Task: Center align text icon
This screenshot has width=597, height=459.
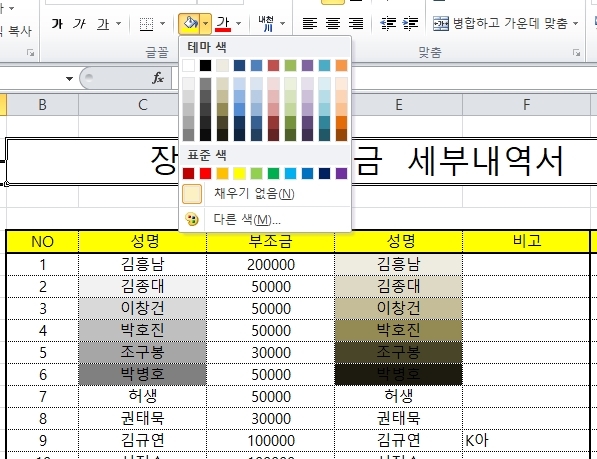Action: click(333, 24)
